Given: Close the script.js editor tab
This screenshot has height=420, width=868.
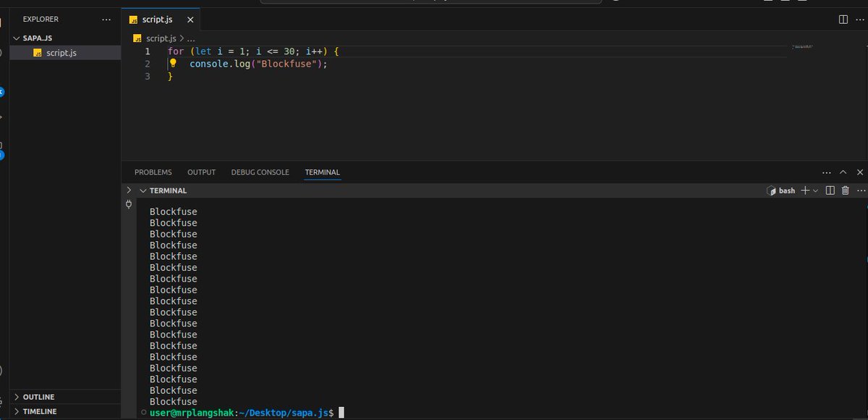Looking at the screenshot, I should tap(190, 20).
